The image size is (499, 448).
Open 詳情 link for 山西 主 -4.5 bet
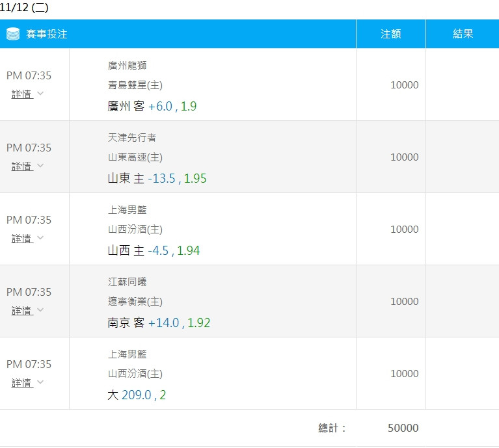point(22,239)
